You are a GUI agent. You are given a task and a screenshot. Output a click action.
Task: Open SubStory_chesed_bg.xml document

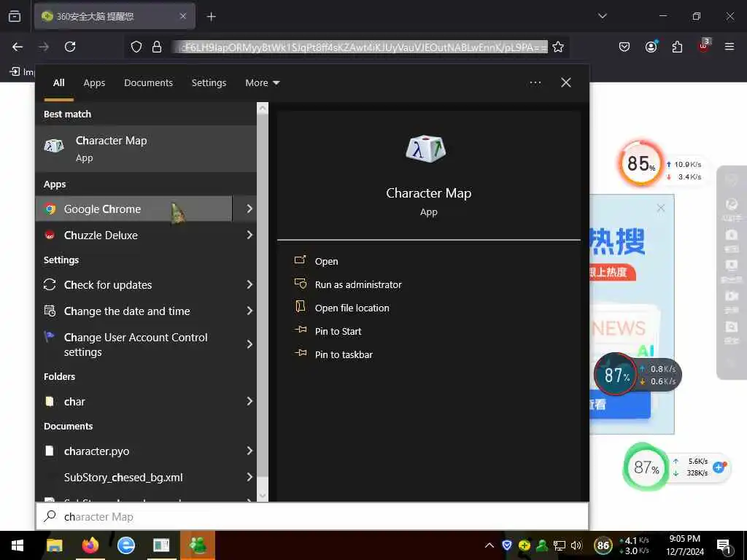(x=134, y=477)
